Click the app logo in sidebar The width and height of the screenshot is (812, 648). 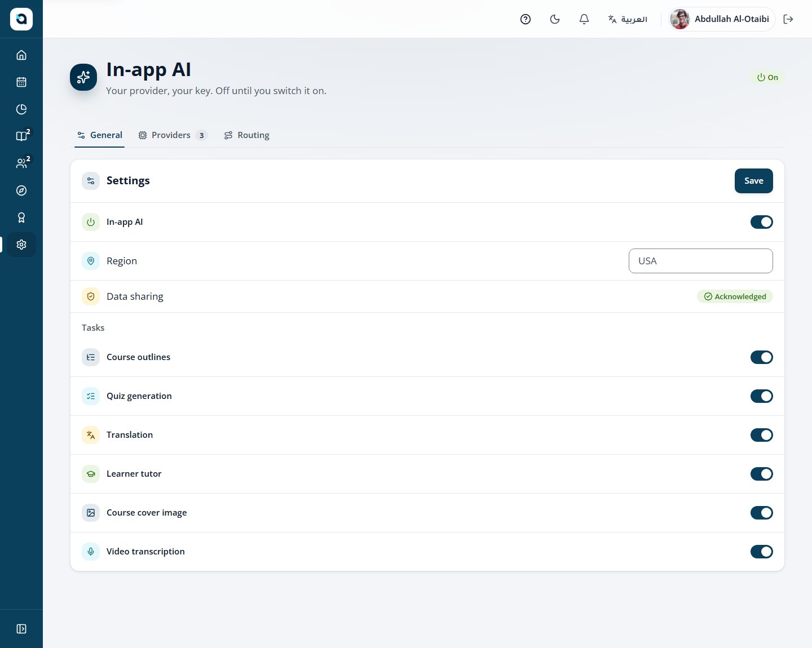[21, 19]
